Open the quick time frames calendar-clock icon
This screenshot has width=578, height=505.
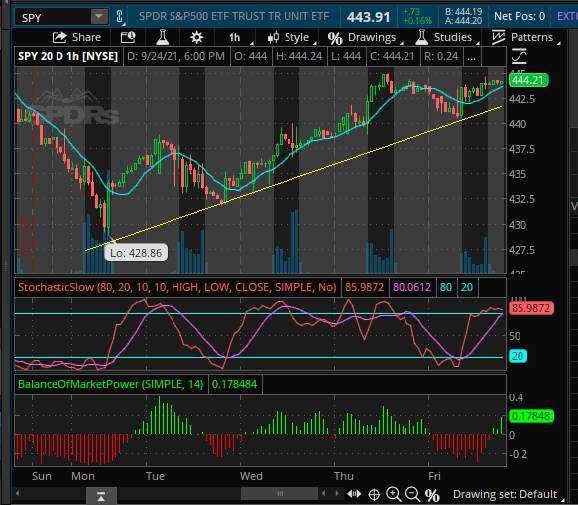point(128,37)
